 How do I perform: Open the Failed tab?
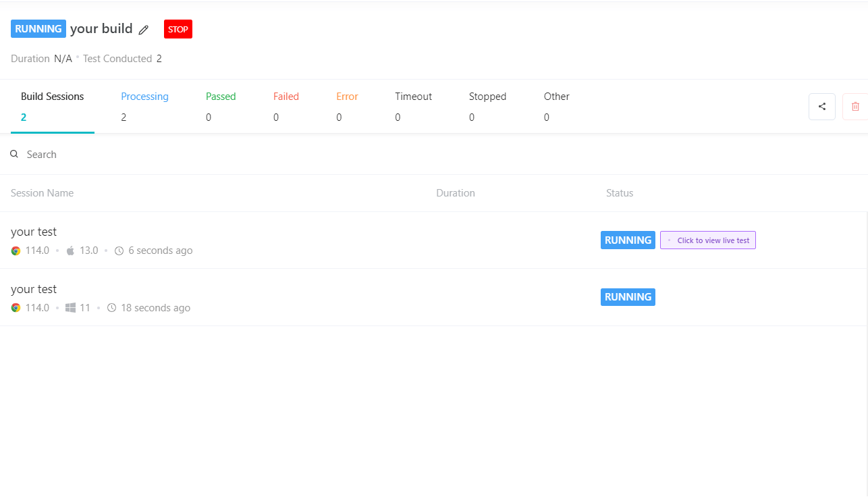286,106
